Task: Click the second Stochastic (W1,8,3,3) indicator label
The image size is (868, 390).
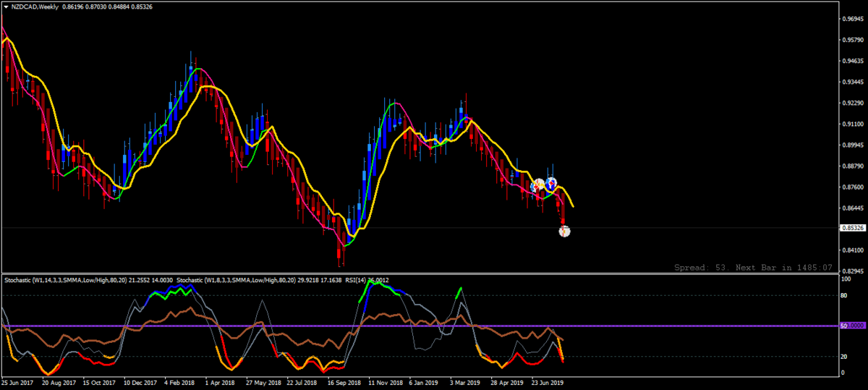Action: coord(260,279)
